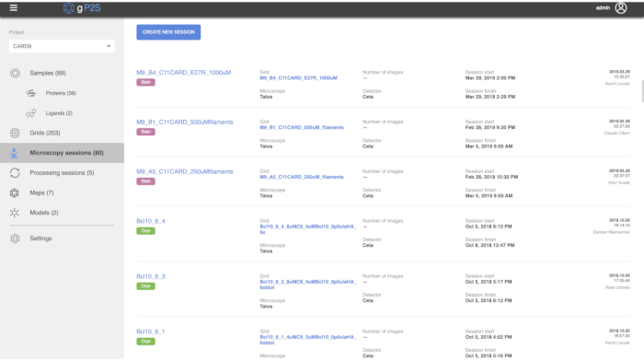
Task: Click Cryo tag under Bcl10_6_3
Action: click(145, 286)
